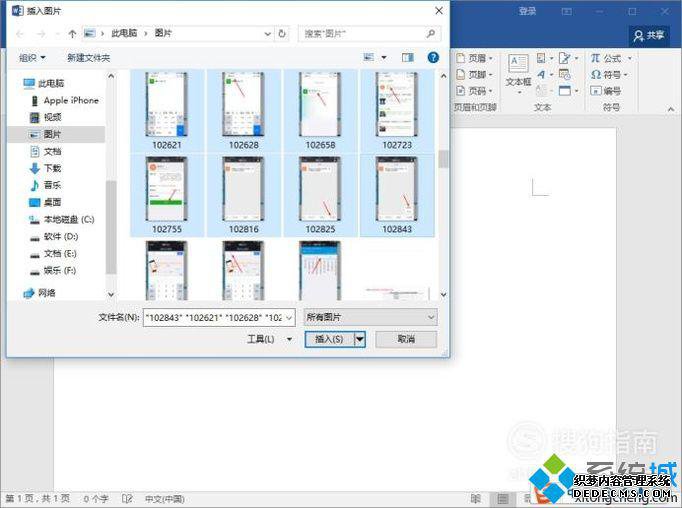Screen dimensions: 682x508
Task: Open 页脚 dropdown in Word ribbon
Action: point(475,75)
